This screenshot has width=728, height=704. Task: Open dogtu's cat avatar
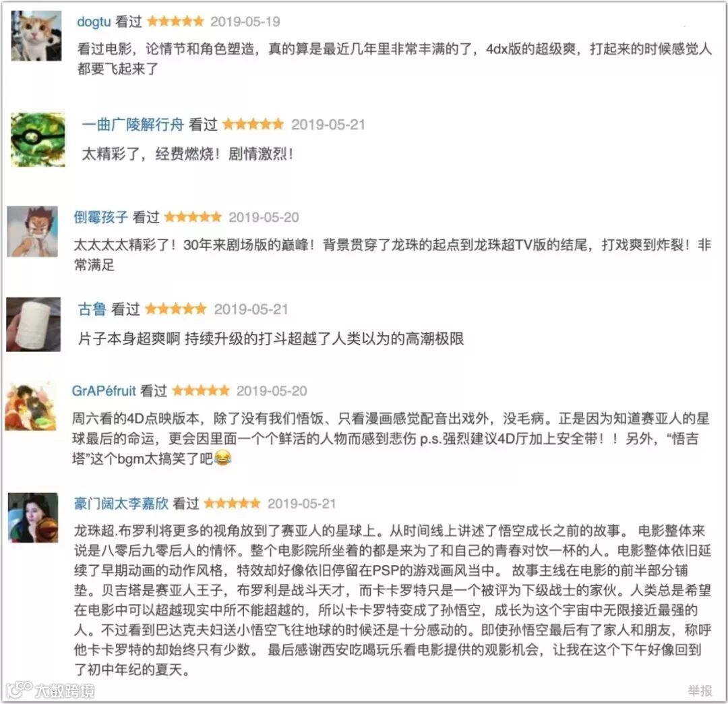click(36, 36)
